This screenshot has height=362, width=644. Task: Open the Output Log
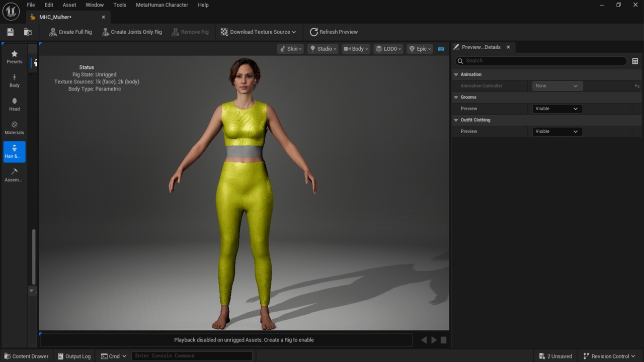click(x=74, y=356)
